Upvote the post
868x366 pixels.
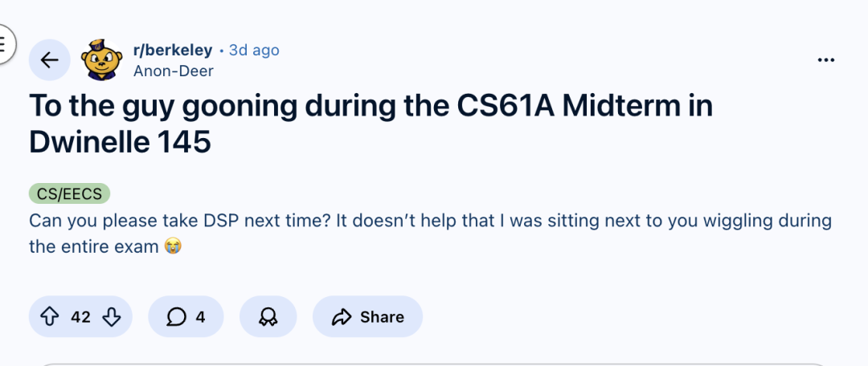pos(50,317)
